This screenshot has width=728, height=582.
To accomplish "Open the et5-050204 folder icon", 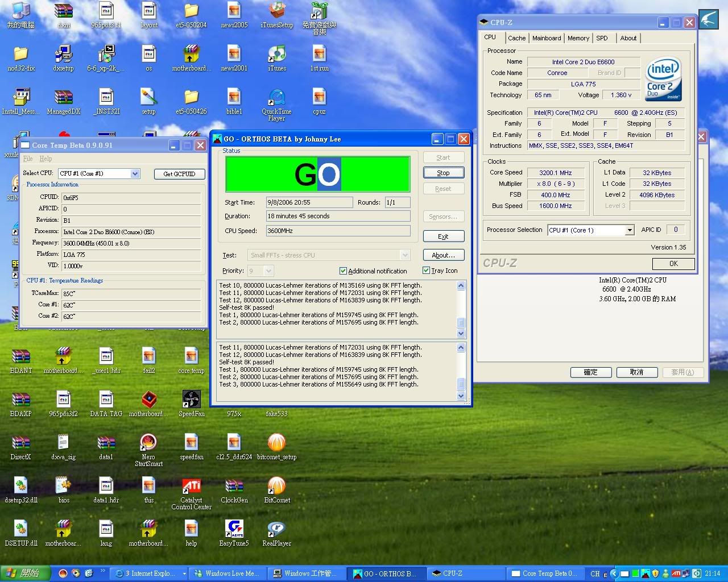I will click(x=191, y=15).
